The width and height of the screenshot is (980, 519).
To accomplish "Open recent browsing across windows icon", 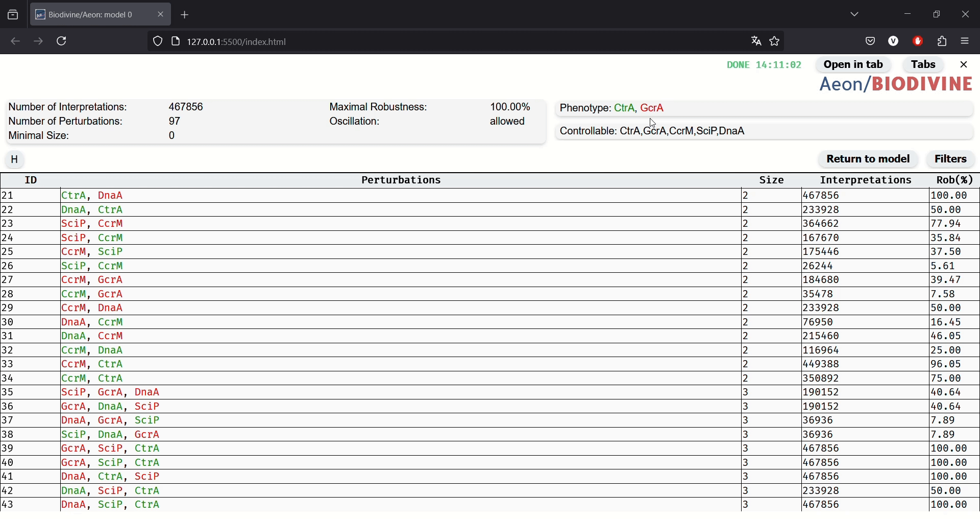I will [x=13, y=15].
